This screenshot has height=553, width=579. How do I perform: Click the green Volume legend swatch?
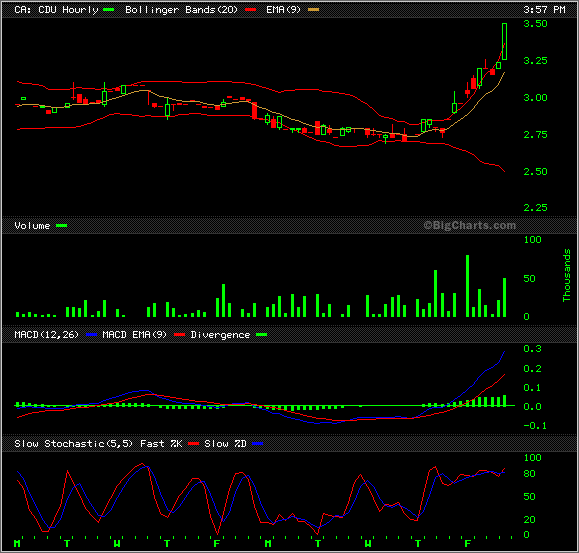pos(61,226)
